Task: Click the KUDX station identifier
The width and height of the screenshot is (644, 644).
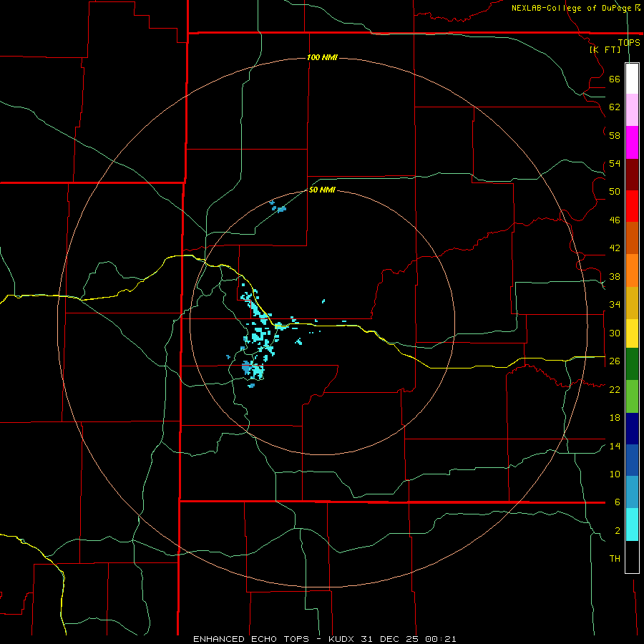Action: [x=343, y=639]
